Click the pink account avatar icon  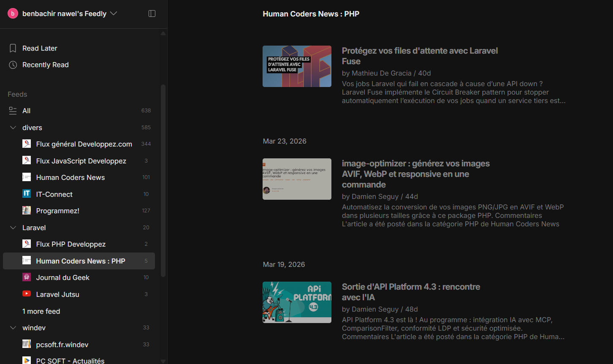(x=13, y=14)
